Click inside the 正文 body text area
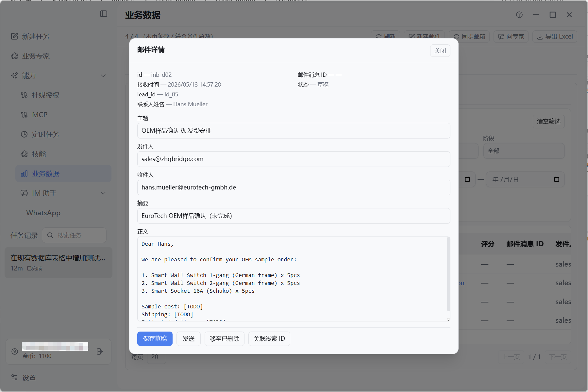The width and height of the screenshot is (588, 392). pyautogui.click(x=292, y=279)
